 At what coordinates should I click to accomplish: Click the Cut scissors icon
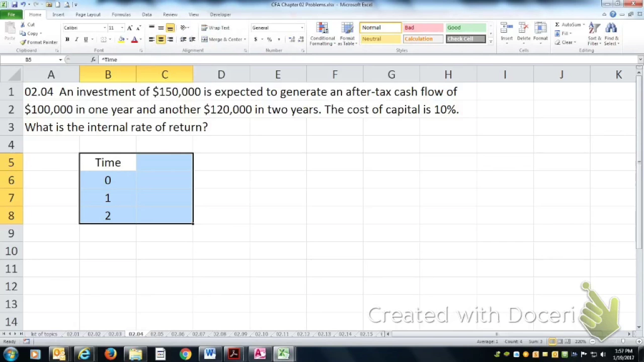(x=23, y=25)
